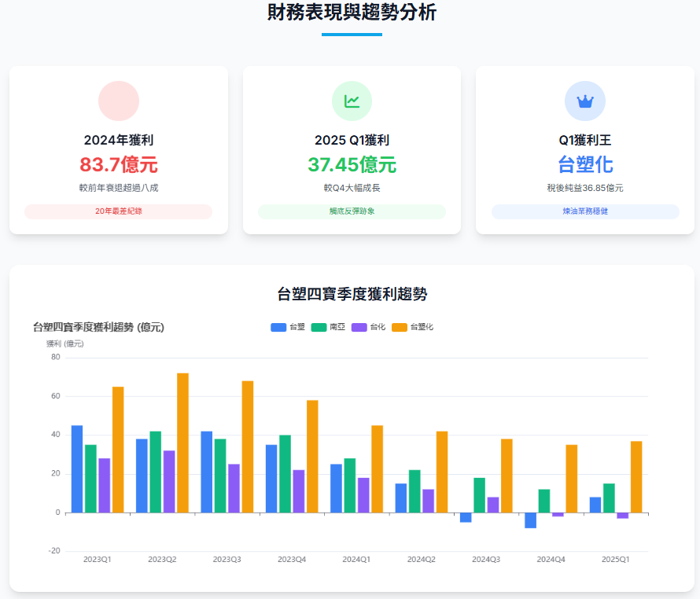Image resolution: width=700 pixels, height=599 pixels.
Task: Click the negative blue 台塑 bar for 2024Q4
Action: click(x=530, y=520)
